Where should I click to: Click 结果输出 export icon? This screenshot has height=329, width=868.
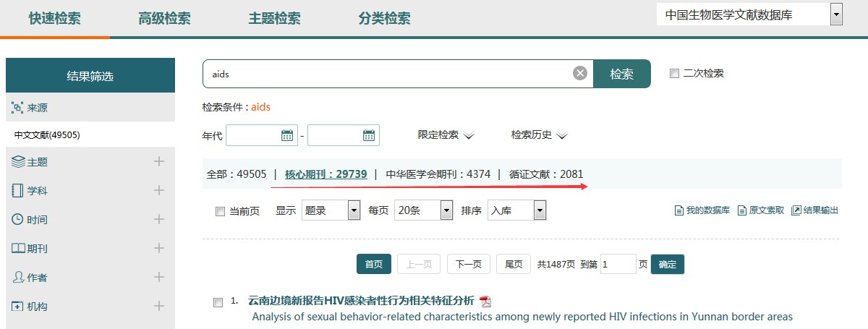(x=796, y=210)
